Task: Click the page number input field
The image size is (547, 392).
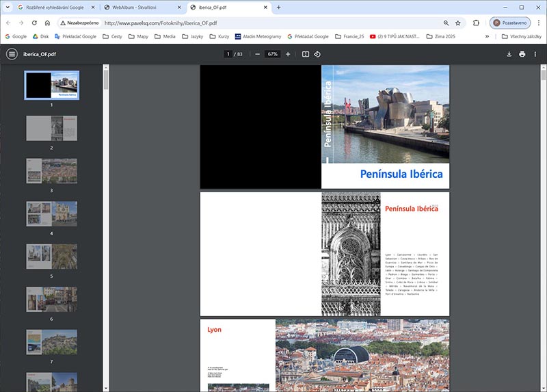Action: tap(228, 54)
